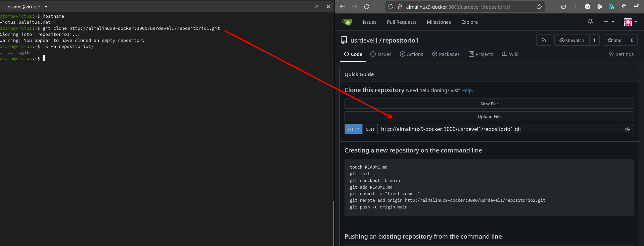
Task: Expand the plus create-new dropdown
Action: 608,22
